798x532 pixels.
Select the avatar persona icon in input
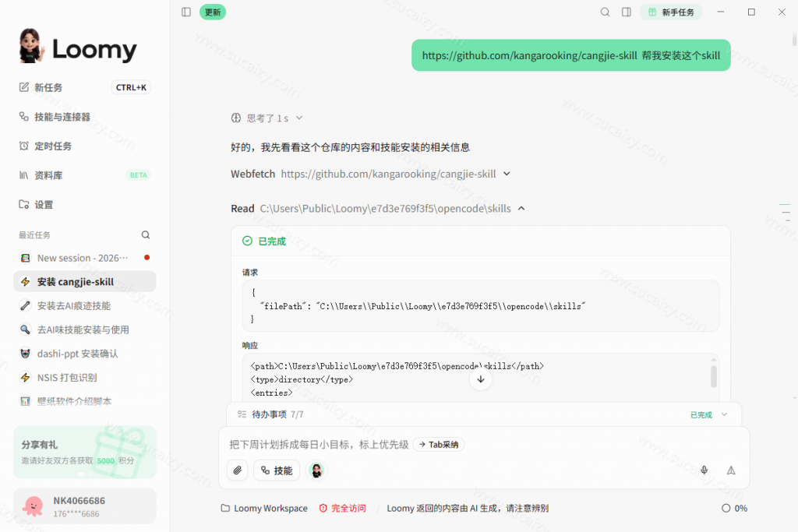pyautogui.click(x=316, y=470)
